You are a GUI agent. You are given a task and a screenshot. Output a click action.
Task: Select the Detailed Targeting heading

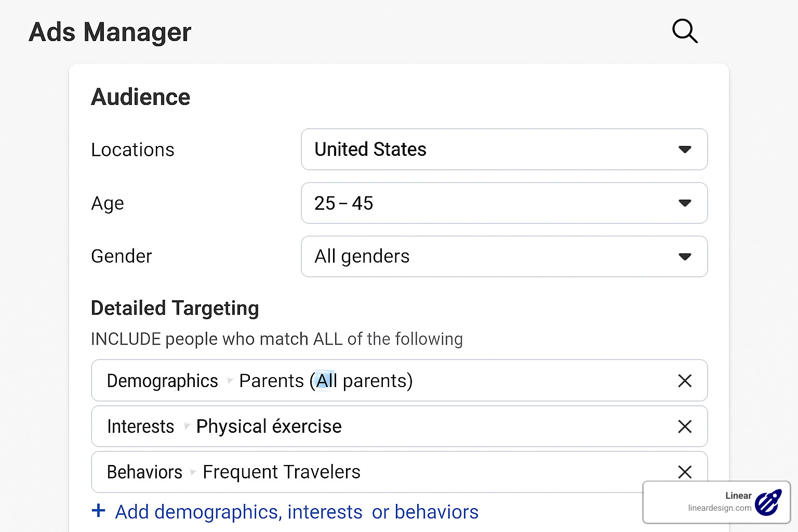(x=175, y=308)
